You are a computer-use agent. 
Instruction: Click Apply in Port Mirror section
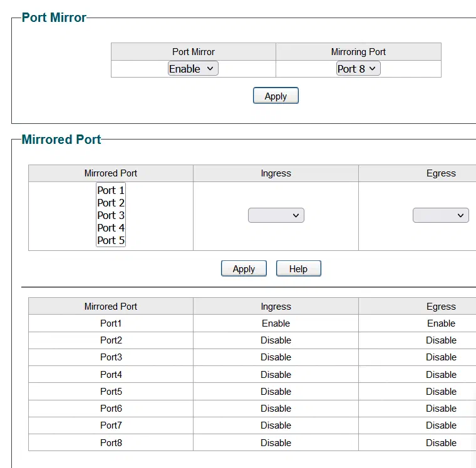pyautogui.click(x=276, y=96)
